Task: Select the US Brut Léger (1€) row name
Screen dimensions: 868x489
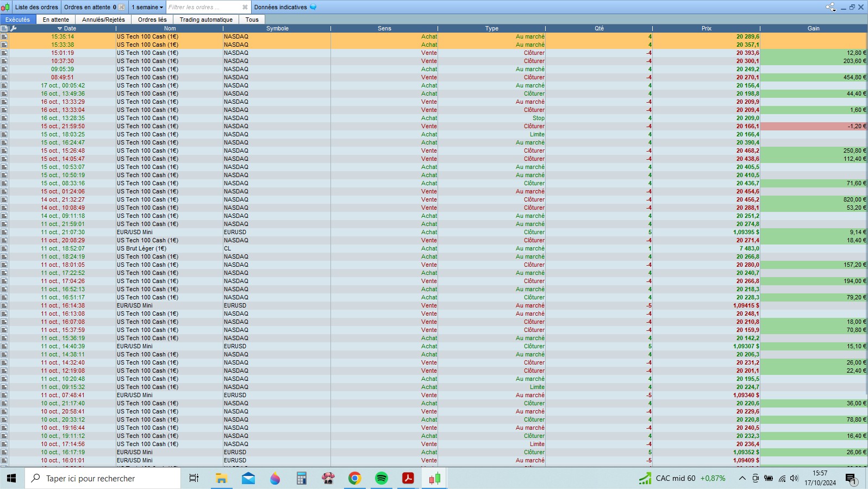Action: tap(141, 248)
